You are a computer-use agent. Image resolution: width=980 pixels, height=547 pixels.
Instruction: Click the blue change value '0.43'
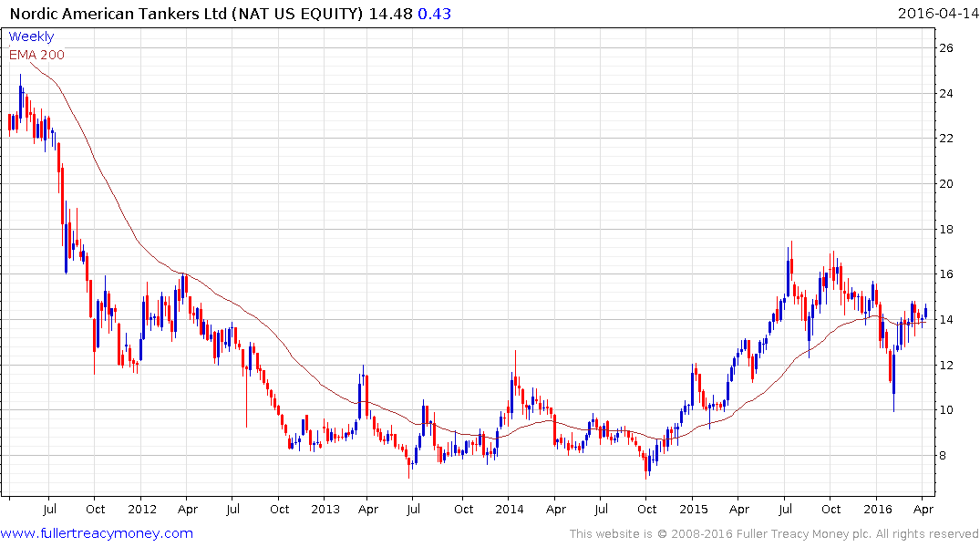[x=434, y=14]
